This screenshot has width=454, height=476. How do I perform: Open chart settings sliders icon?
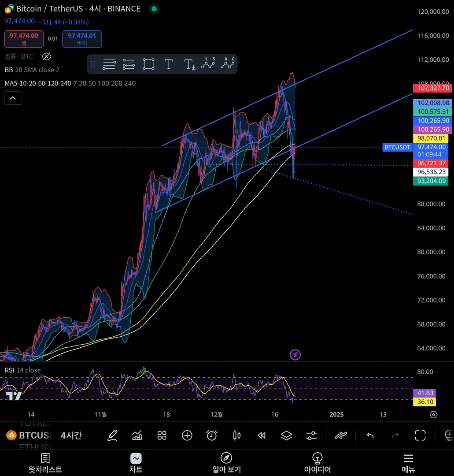(x=311, y=435)
